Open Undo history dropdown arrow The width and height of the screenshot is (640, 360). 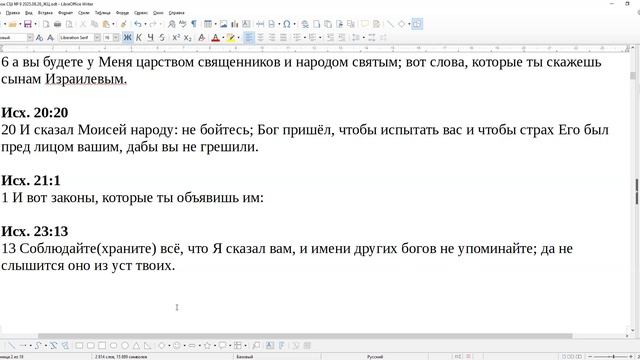[x=145, y=24]
